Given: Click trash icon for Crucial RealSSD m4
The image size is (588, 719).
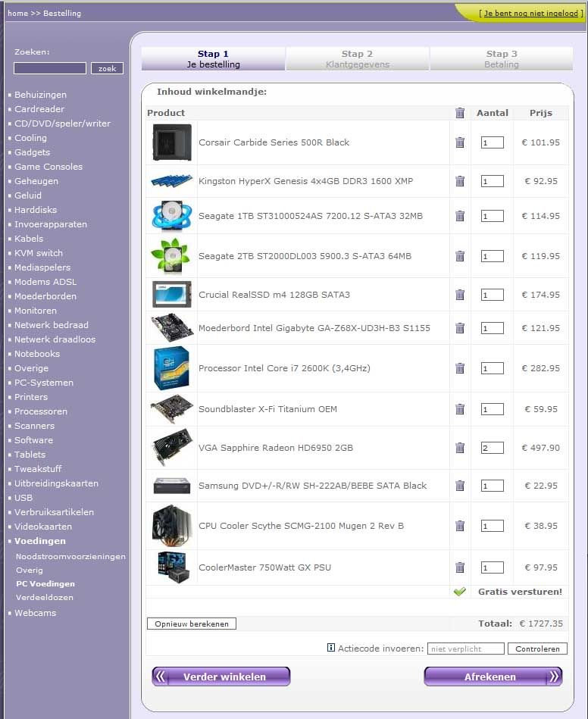Looking at the screenshot, I should [x=460, y=295].
